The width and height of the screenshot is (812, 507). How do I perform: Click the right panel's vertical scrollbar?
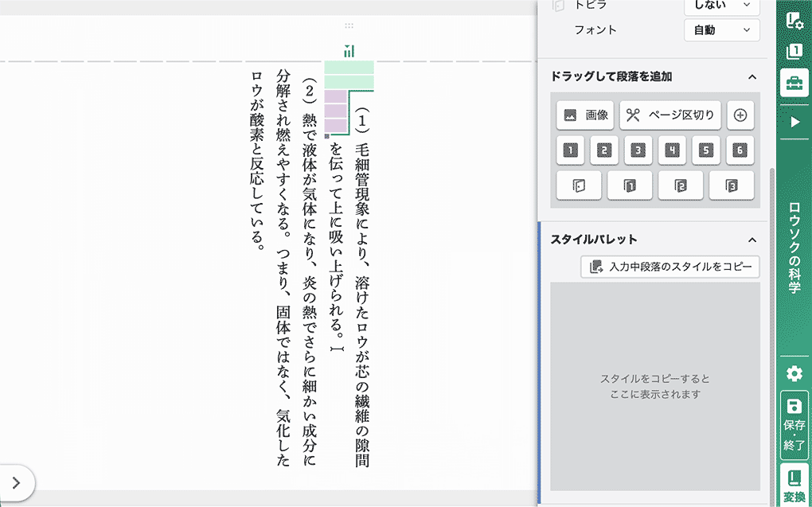[x=773, y=337]
